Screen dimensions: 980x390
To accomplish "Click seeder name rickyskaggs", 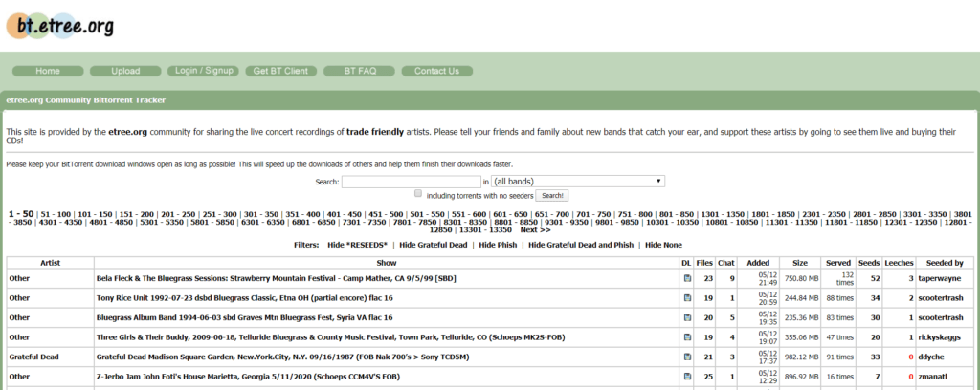I will 939,337.
